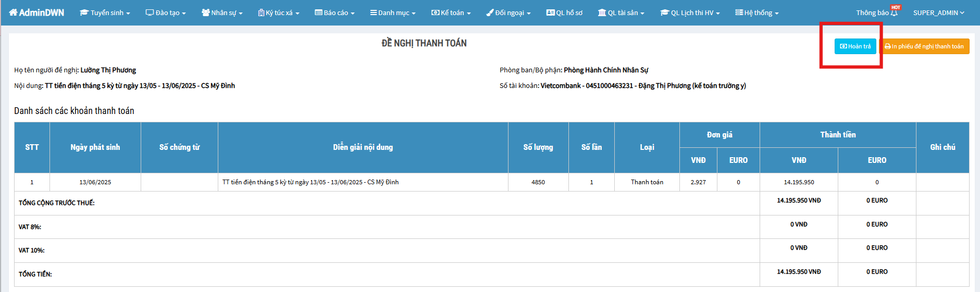Viewport: 980px width, 292px height.
Task: Click the notification bell icon
Action: click(894, 13)
